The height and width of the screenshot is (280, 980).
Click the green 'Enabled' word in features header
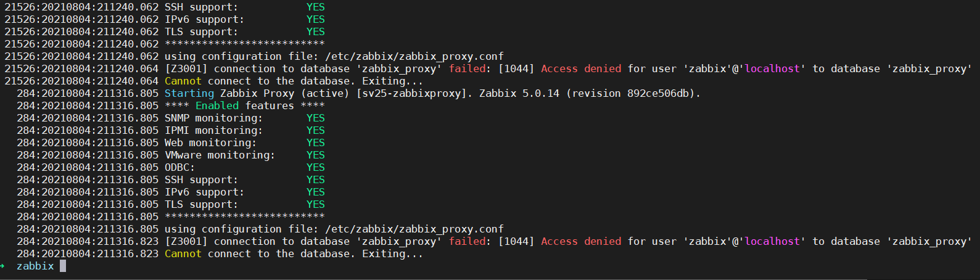[217, 105]
